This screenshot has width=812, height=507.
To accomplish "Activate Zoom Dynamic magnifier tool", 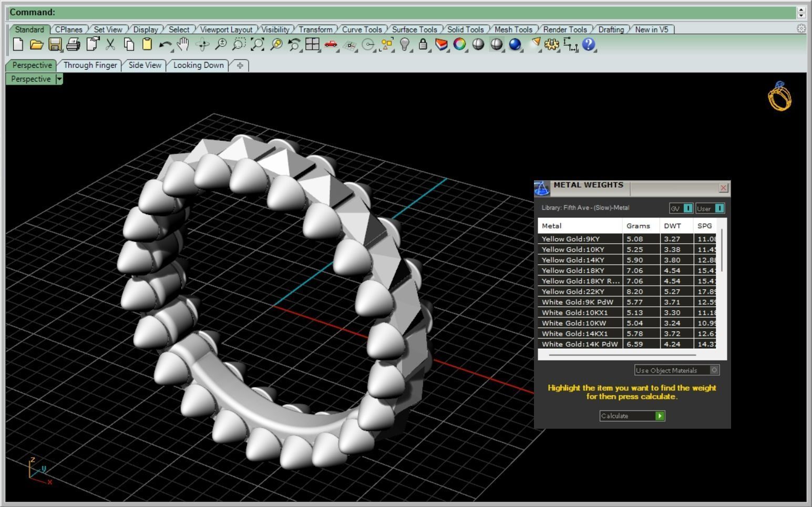I will pos(221,45).
